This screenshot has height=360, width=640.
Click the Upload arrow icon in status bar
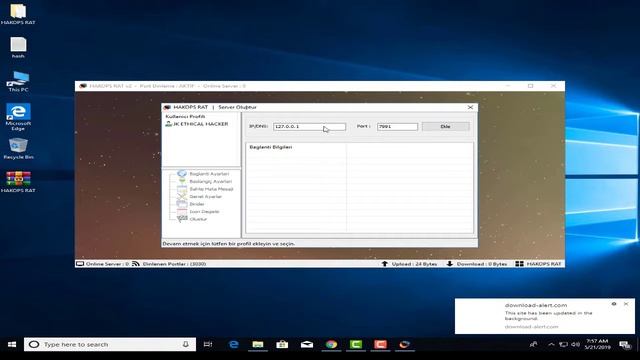(384, 264)
